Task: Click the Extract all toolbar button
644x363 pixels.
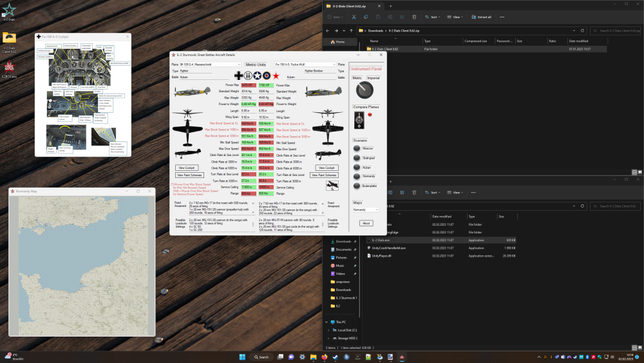Action: tap(480, 17)
